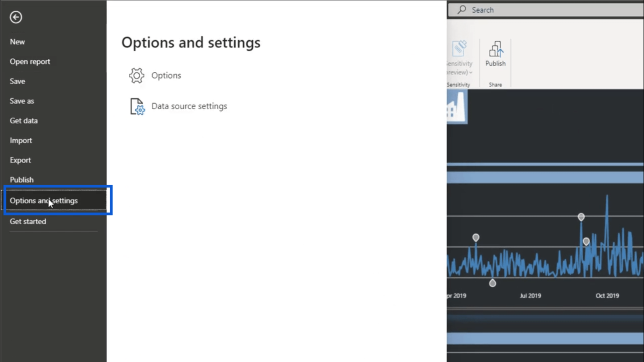Click the Search box magnifier icon
The width and height of the screenshot is (644, 362).
click(x=462, y=10)
